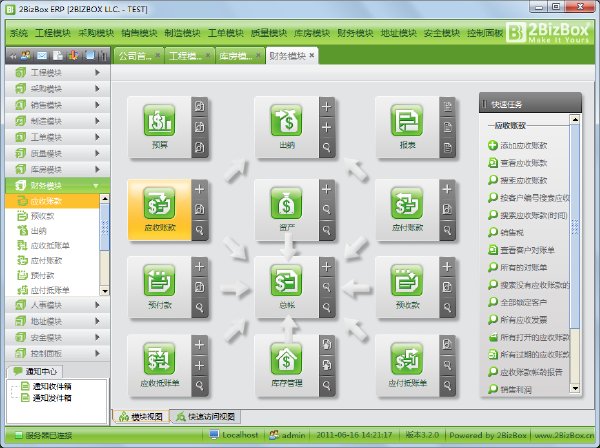Click the plus button beside 应付账款 tile

coord(447,189)
